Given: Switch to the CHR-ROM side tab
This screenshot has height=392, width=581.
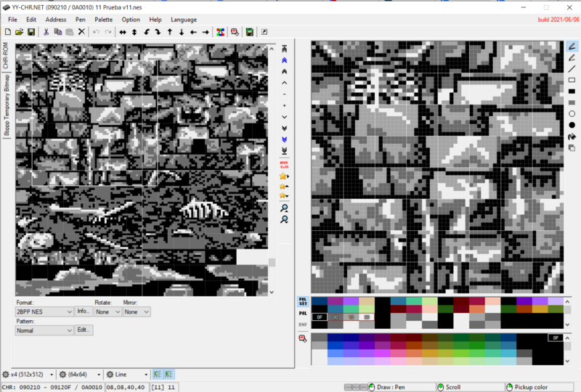Looking at the screenshot, I should click(x=6, y=55).
